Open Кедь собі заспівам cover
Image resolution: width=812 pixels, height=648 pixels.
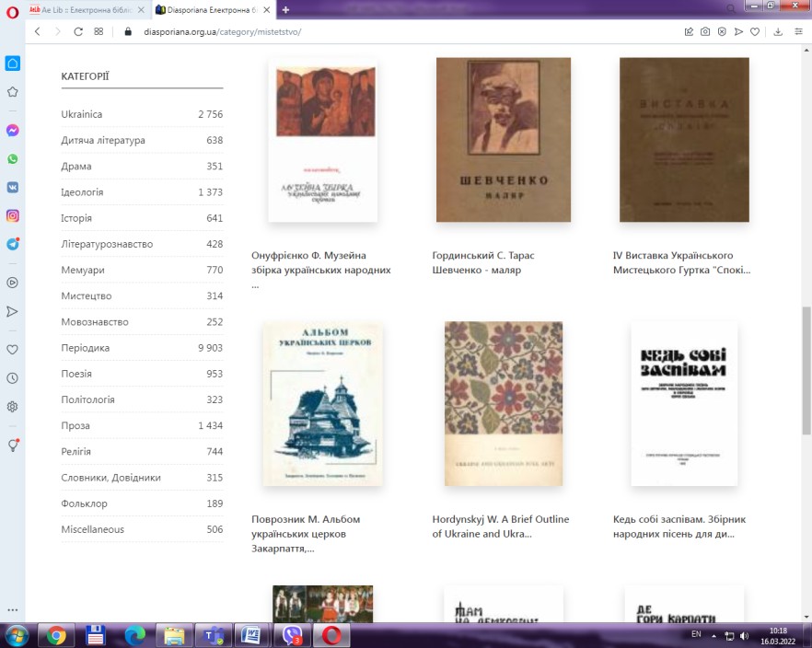click(684, 404)
